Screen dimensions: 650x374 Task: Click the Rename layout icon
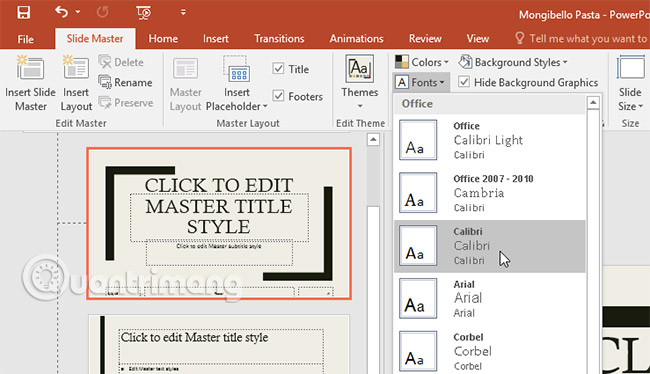(105, 82)
